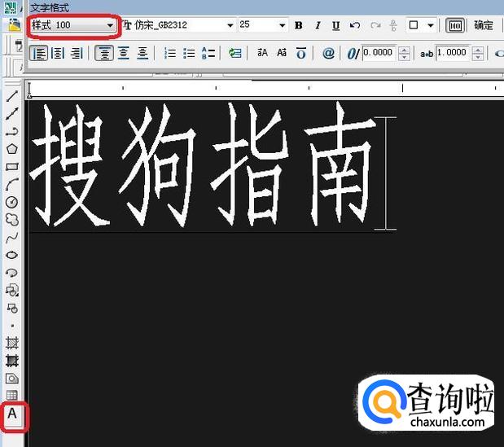504x447 pixels.
Task: Select bottom vertical text justification
Action: pyautogui.click(x=142, y=53)
